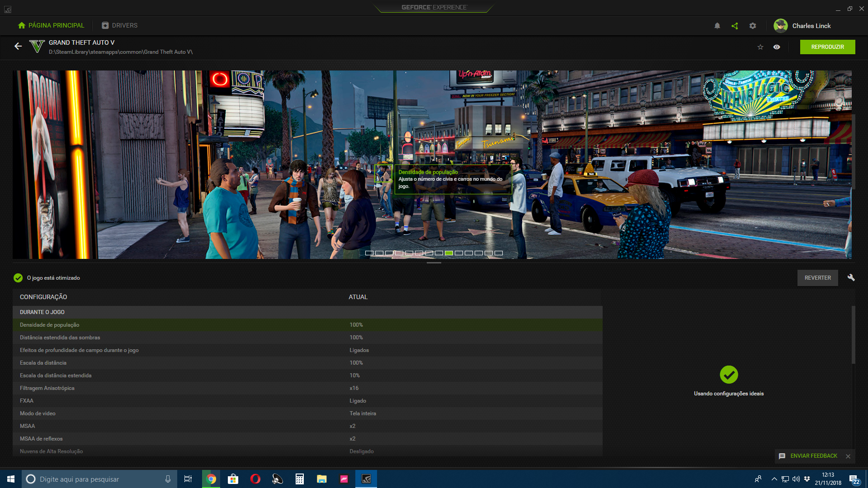
Task: Select Densidade de população row
Action: pos(307,325)
